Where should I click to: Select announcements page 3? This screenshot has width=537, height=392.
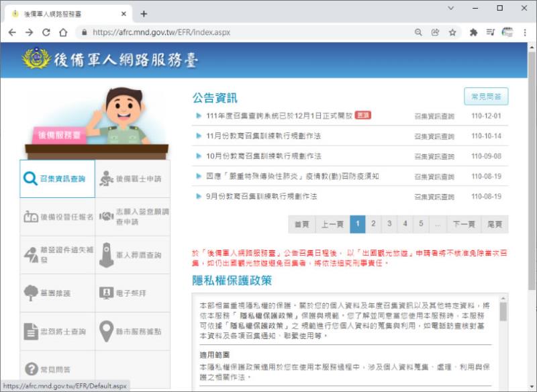(x=389, y=224)
